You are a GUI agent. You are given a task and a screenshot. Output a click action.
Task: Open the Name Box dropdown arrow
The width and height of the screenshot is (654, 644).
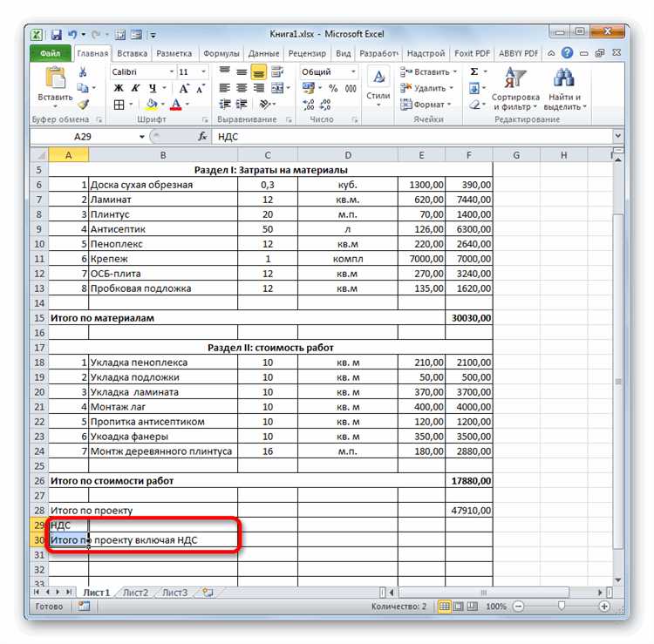142,137
